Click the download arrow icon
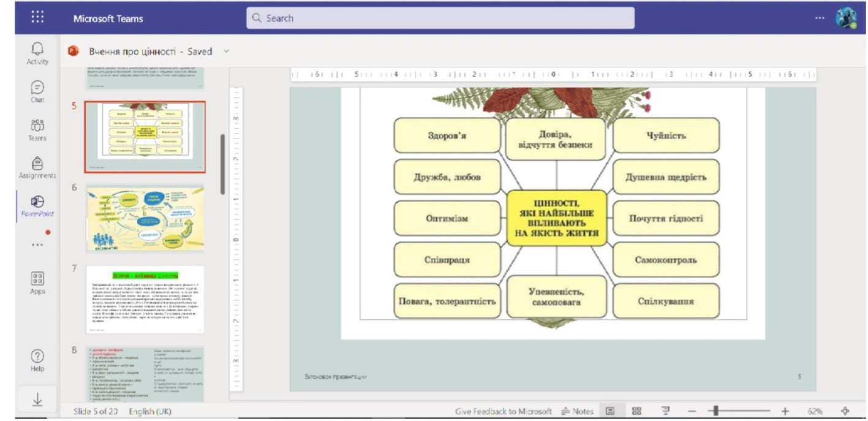868x421 pixels. point(37,399)
